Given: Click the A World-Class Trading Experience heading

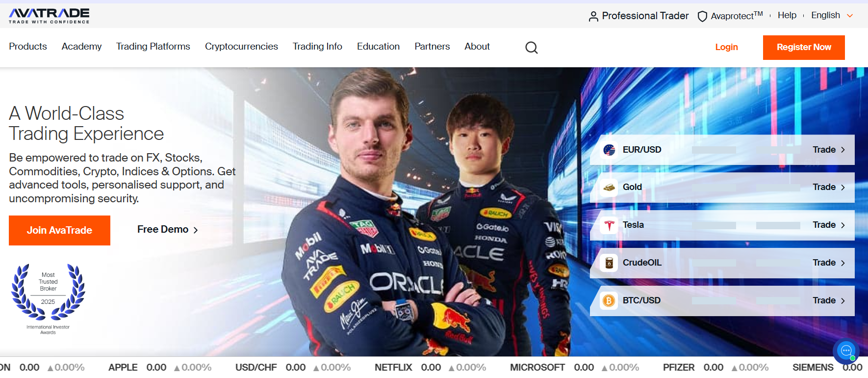Looking at the screenshot, I should [x=86, y=123].
